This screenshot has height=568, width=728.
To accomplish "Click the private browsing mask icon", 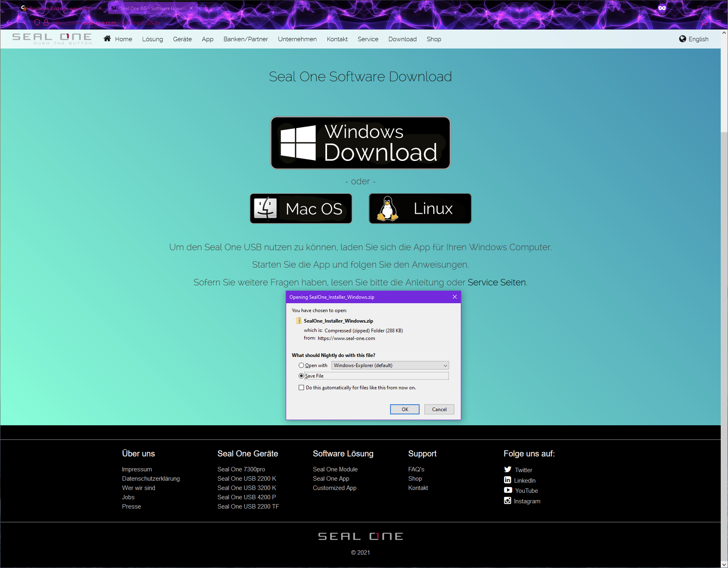I will (662, 8).
